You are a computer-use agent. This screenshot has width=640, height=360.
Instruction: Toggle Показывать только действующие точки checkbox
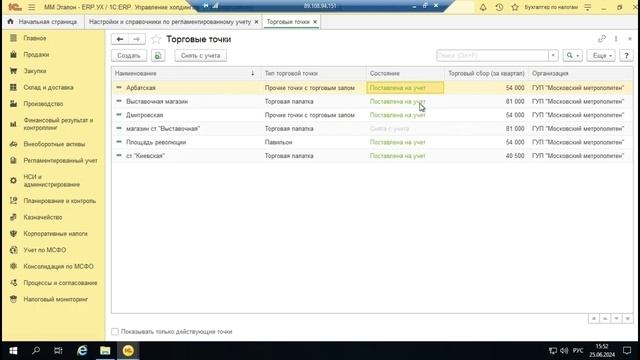(x=115, y=331)
